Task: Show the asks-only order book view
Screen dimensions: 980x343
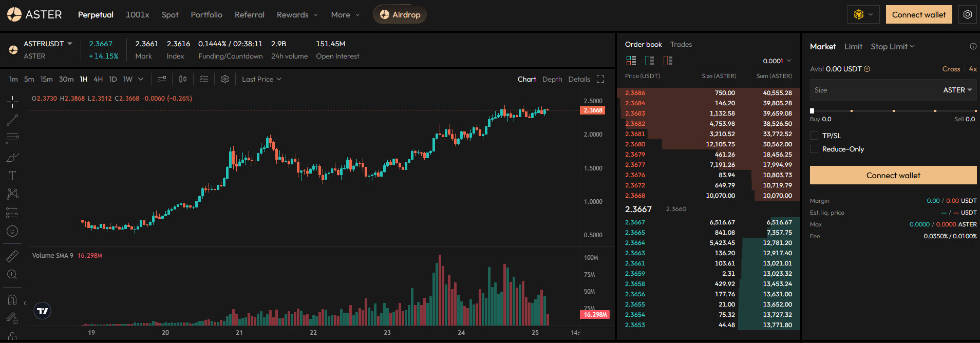Action: pos(668,61)
